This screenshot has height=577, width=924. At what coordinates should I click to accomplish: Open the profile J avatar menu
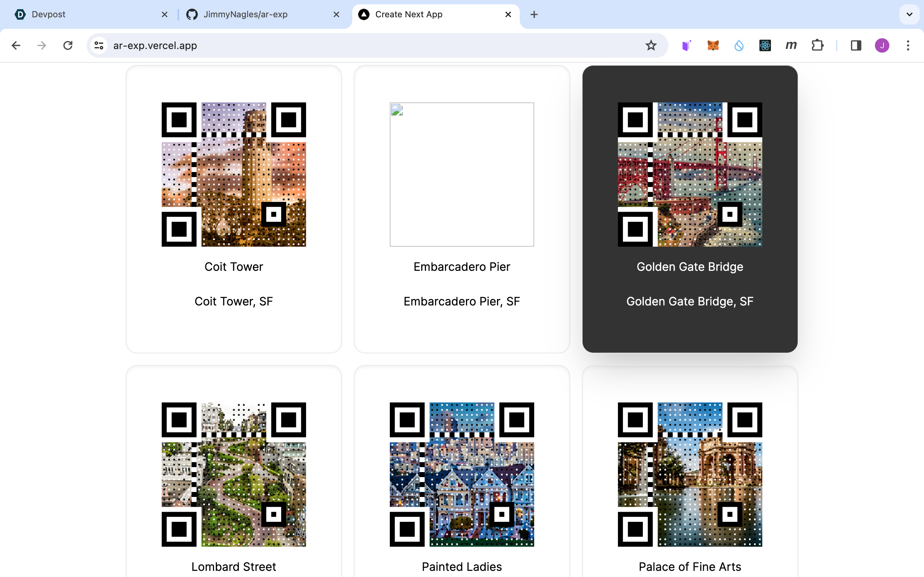882,45
